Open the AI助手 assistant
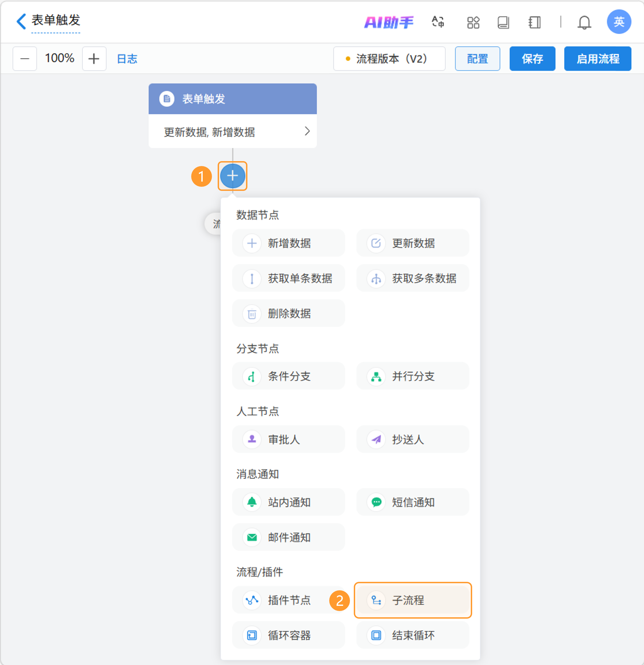644x665 pixels. (x=389, y=22)
